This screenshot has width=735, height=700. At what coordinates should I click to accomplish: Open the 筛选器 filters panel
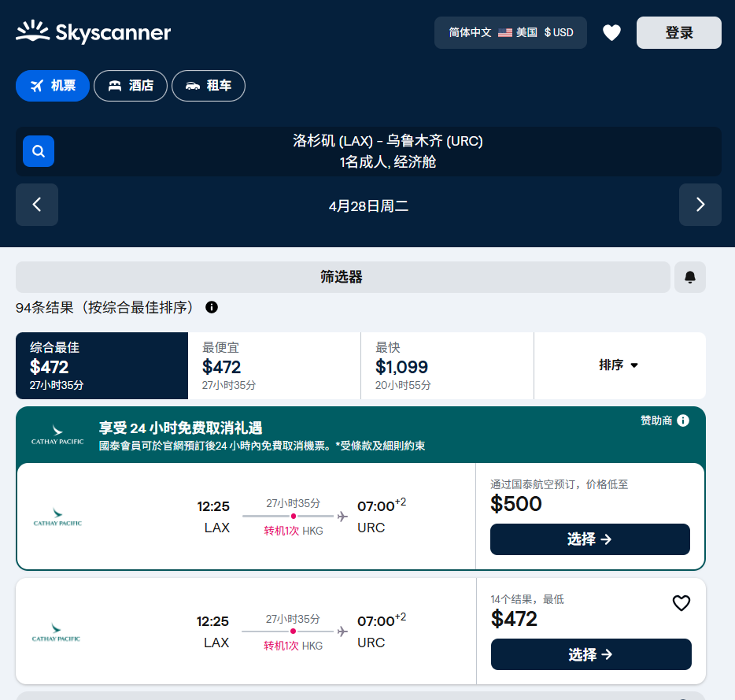342,277
